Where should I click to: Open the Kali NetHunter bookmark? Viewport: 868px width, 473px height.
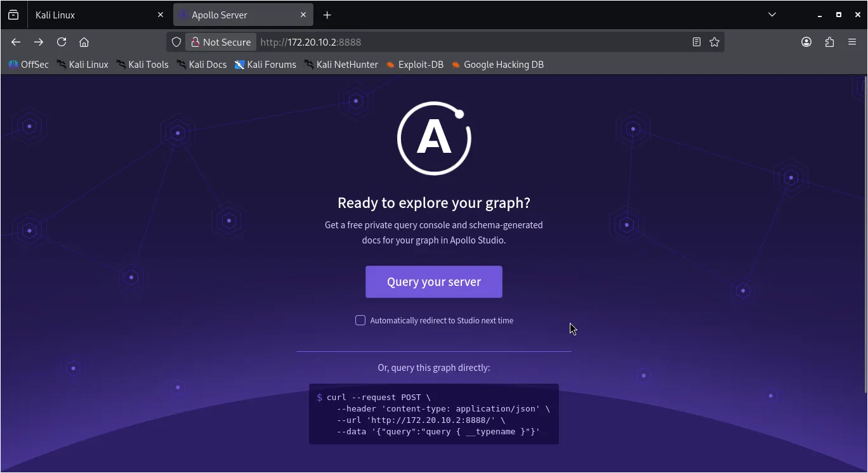(x=341, y=64)
